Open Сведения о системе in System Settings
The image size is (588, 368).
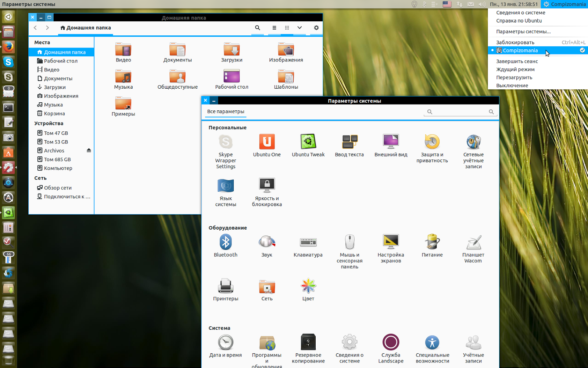[x=349, y=349]
